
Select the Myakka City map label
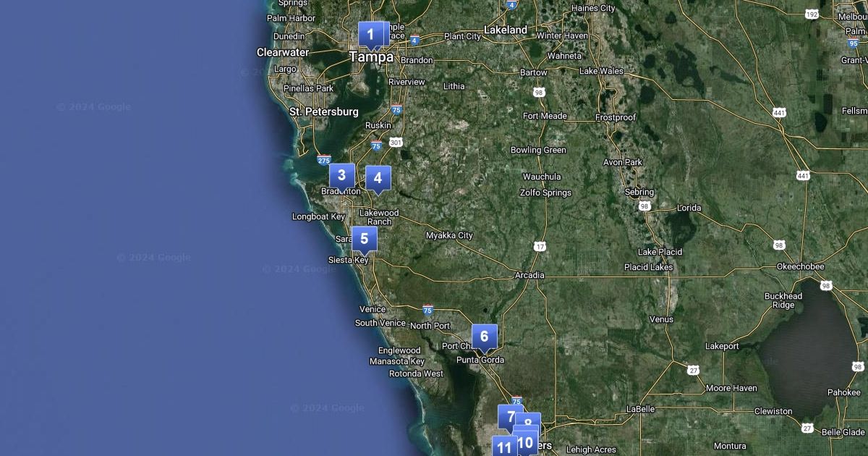coord(449,236)
